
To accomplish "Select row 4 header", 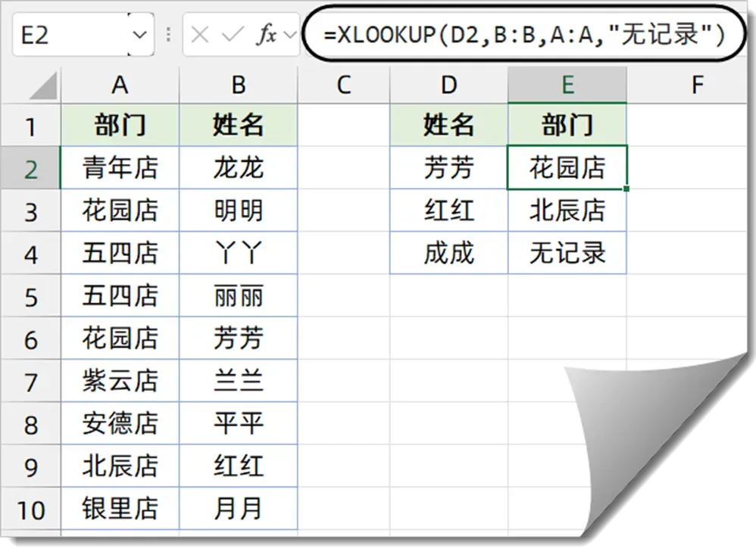I will (x=31, y=253).
